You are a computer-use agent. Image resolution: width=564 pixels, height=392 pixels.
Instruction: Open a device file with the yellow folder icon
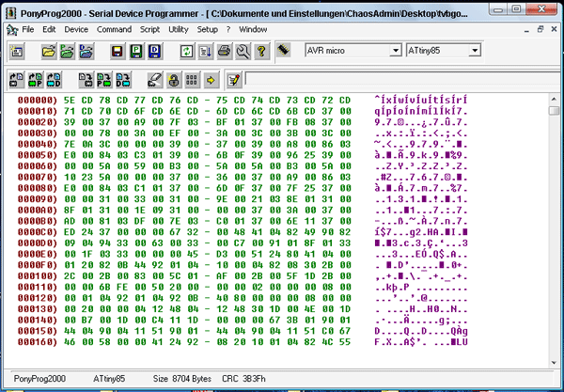[49, 52]
